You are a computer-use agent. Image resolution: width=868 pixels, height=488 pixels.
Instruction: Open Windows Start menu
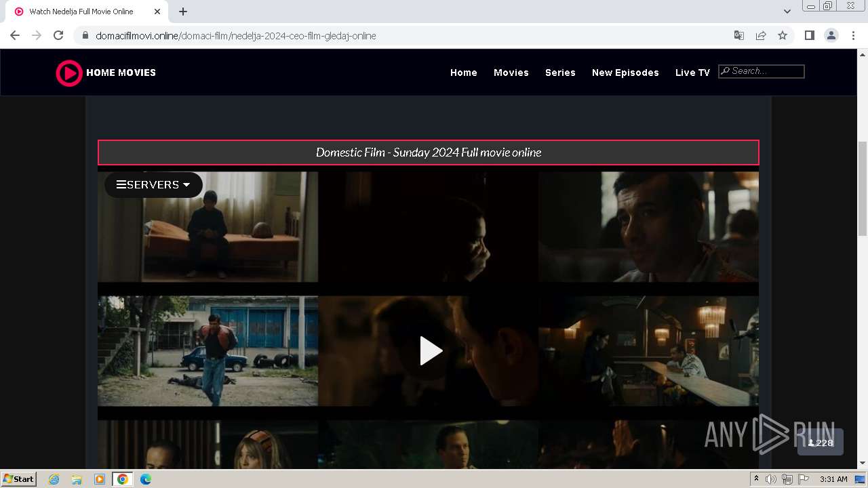pos(19,479)
